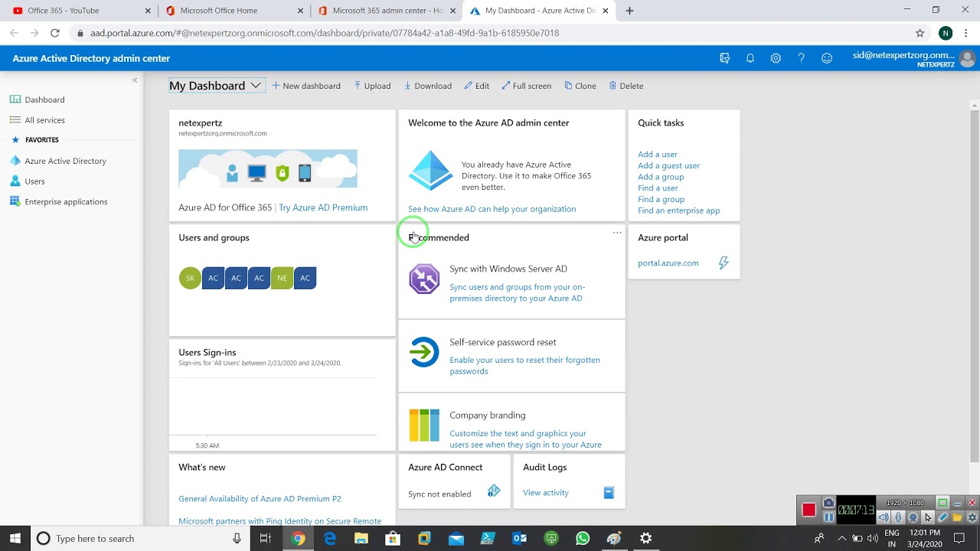Switch to the Microsoft Office Home tab

pyautogui.click(x=234, y=11)
